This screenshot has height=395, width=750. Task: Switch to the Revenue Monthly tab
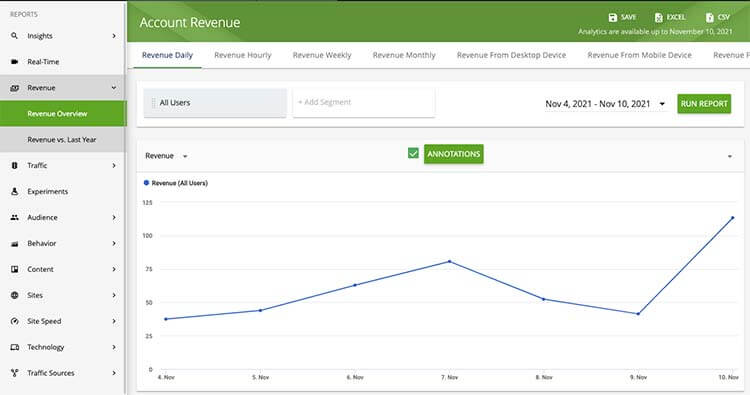coord(404,55)
